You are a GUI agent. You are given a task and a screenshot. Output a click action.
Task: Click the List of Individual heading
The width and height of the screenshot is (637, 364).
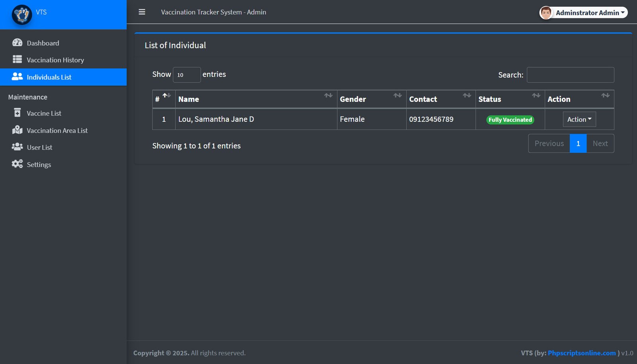(175, 45)
